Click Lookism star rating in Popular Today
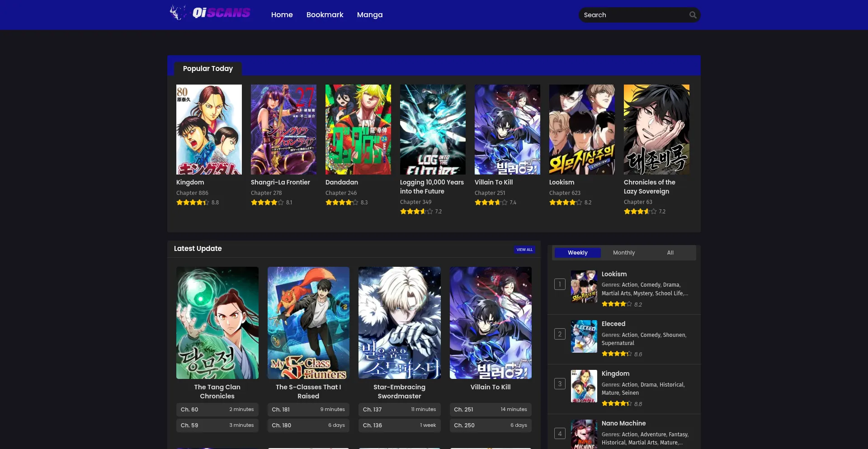The width and height of the screenshot is (868, 449). [566, 203]
